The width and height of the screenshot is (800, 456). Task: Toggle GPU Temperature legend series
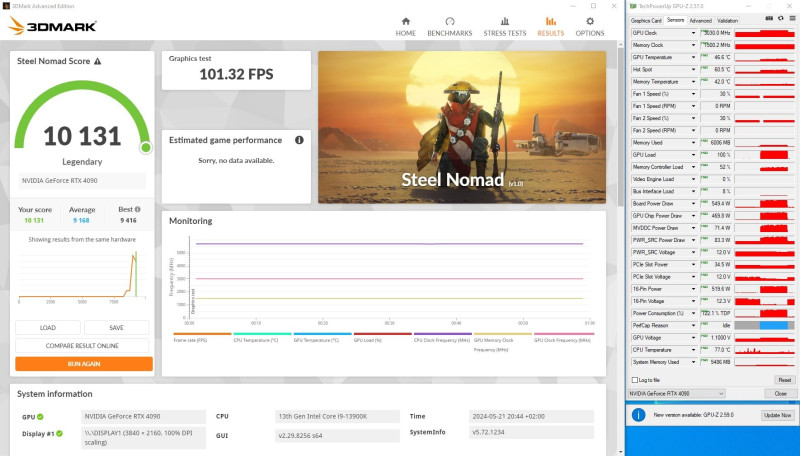(x=322, y=338)
